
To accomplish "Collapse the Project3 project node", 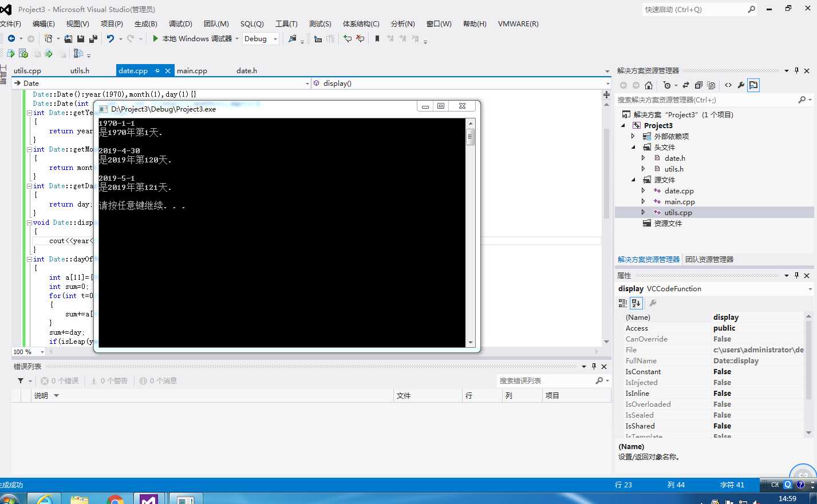I will [x=623, y=125].
